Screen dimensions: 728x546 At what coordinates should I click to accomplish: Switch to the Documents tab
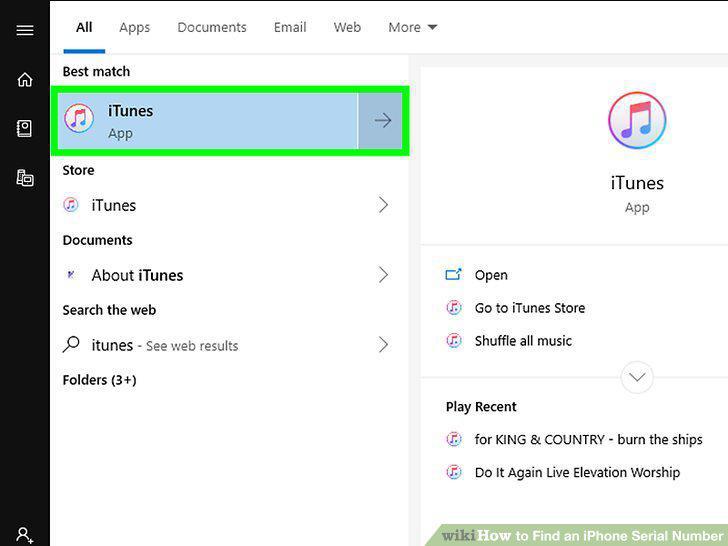(x=212, y=27)
